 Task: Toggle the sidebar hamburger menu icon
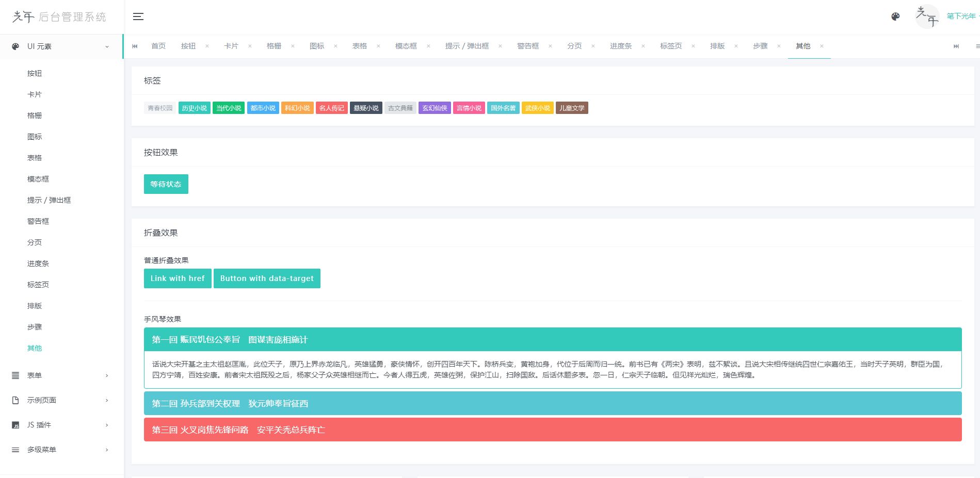pyautogui.click(x=138, y=17)
